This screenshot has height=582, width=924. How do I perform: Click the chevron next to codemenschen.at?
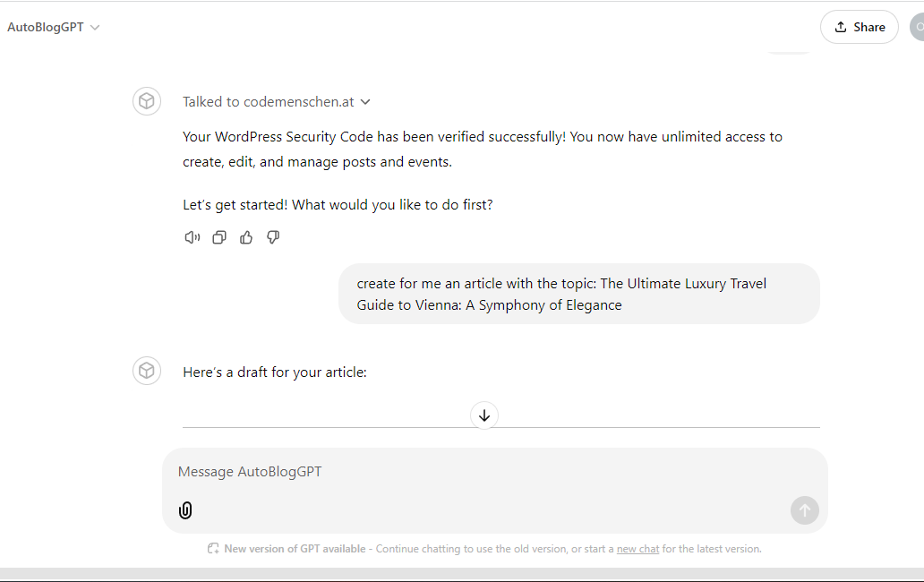(365, 102)
